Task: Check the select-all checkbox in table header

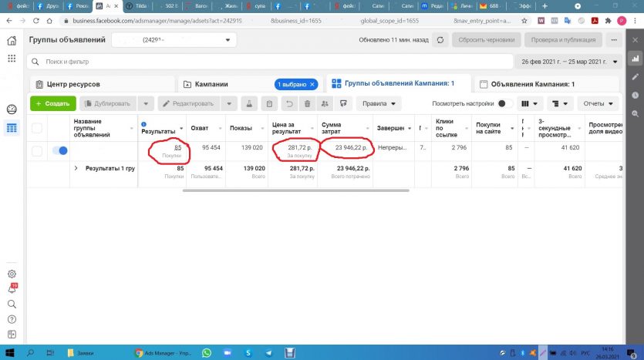Action: coord(37,127)
